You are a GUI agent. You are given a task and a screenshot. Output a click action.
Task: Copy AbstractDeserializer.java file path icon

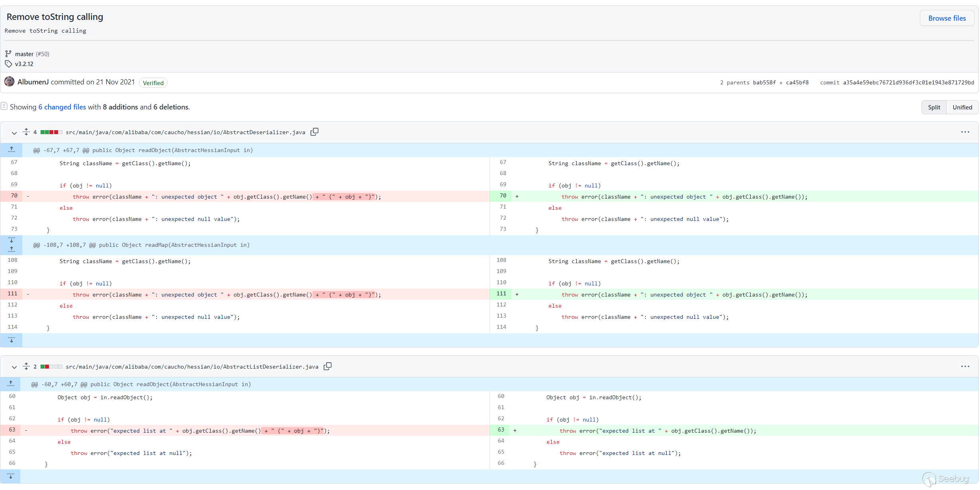click(x=314, y=132)
